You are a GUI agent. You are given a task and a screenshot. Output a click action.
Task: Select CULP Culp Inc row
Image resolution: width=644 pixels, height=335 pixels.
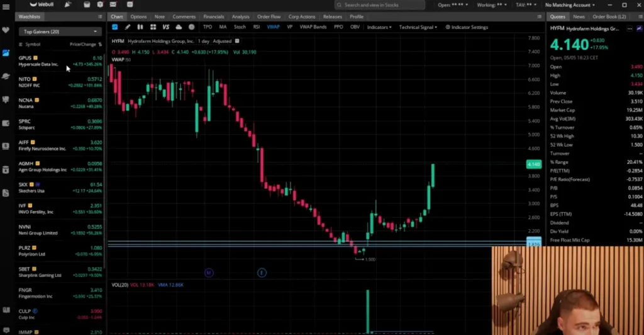point(60,314)
